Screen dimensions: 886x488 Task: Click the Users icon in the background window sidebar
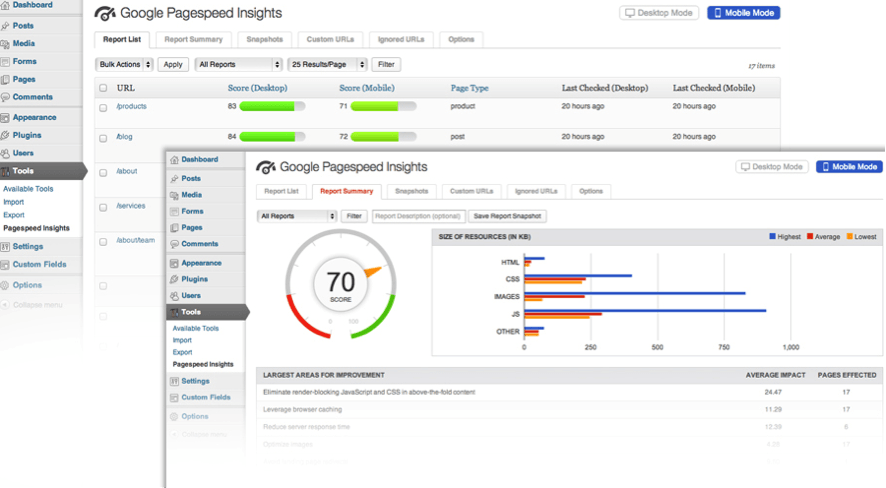pos(6,153)
